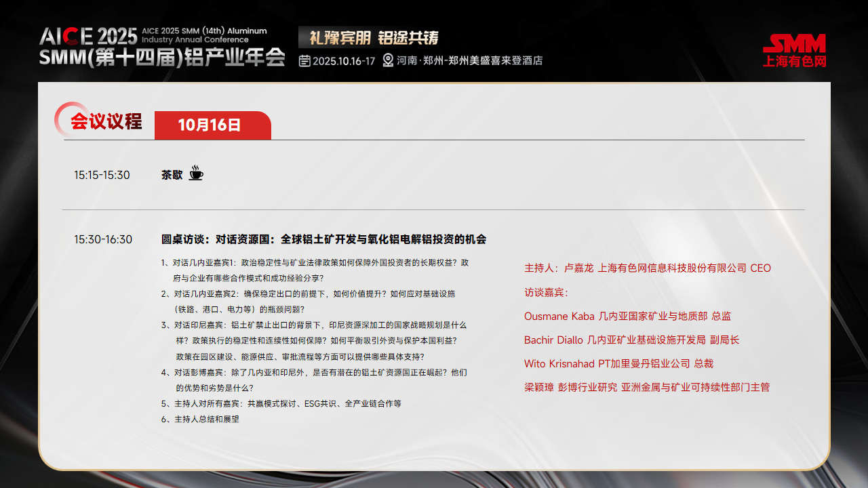Click the 上海有色网 text under the SMM logo
This screenshot has height=488, width=868.
coord(795,61)
